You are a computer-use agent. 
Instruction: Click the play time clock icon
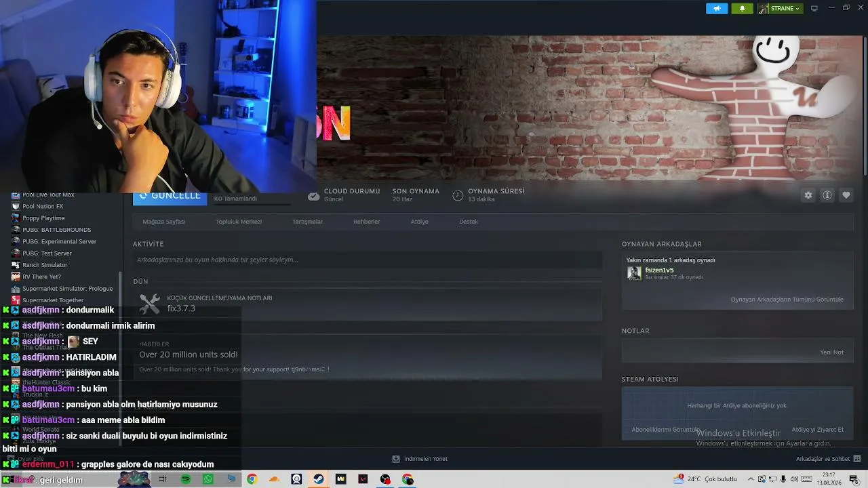pyautogui.click(x=458, y=196)
